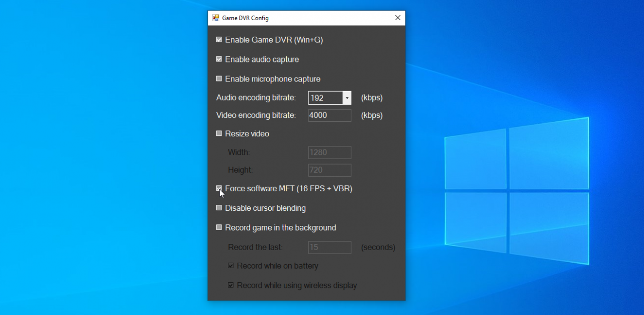Click the Game DVR Config title bar icon
Screen dimensions: 644x315
pos(215,18)
